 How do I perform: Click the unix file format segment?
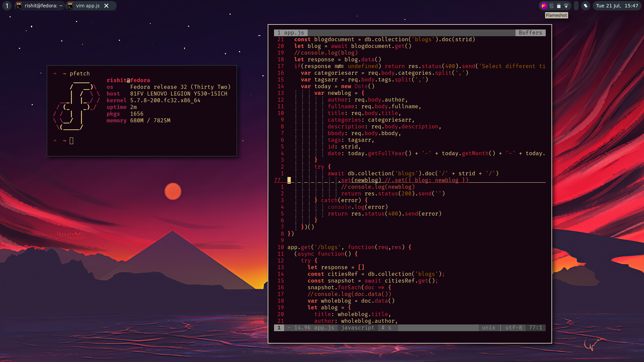click(x=488, y=327)
